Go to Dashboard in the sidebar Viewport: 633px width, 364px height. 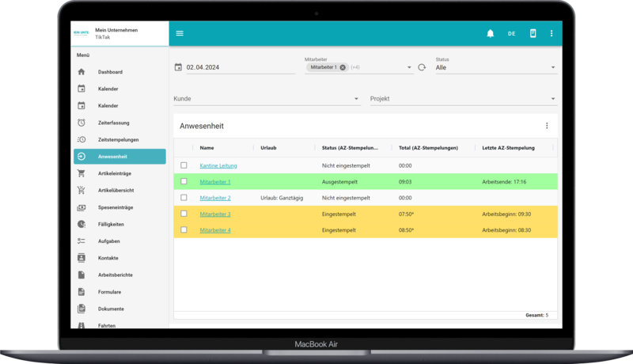[110, 72]
